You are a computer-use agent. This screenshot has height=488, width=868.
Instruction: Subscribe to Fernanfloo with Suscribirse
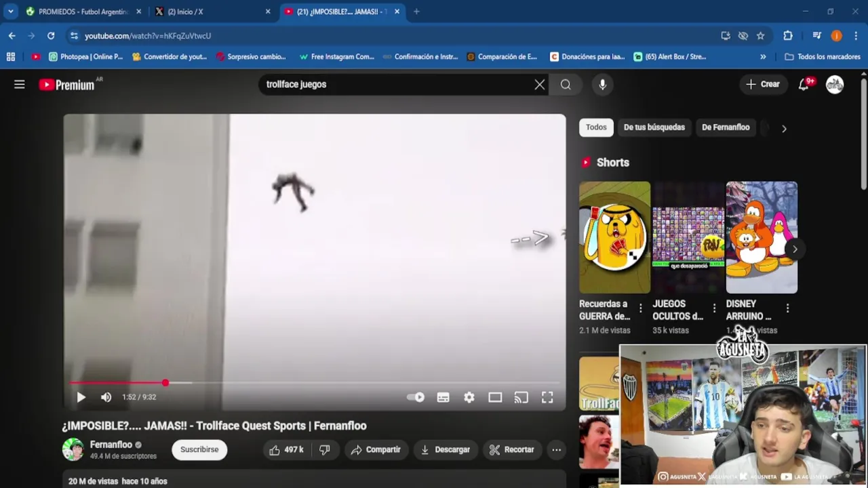point(199,449)
